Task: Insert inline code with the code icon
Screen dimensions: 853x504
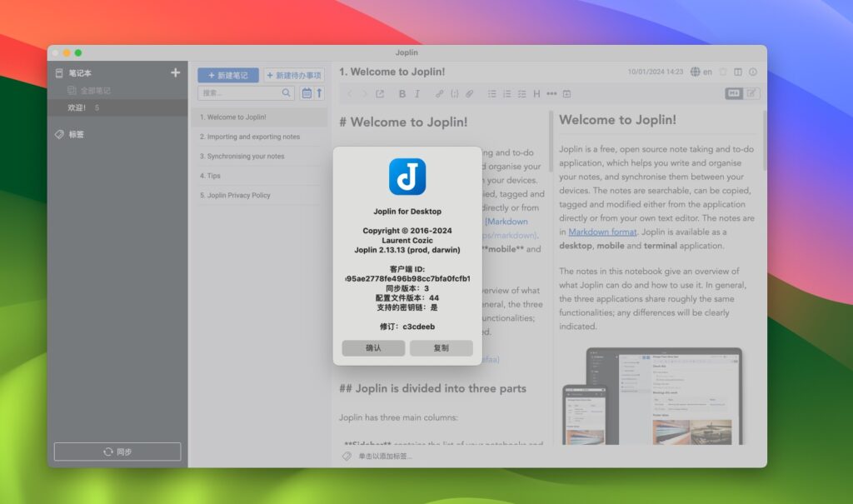Action: click(x=454, y=93)
